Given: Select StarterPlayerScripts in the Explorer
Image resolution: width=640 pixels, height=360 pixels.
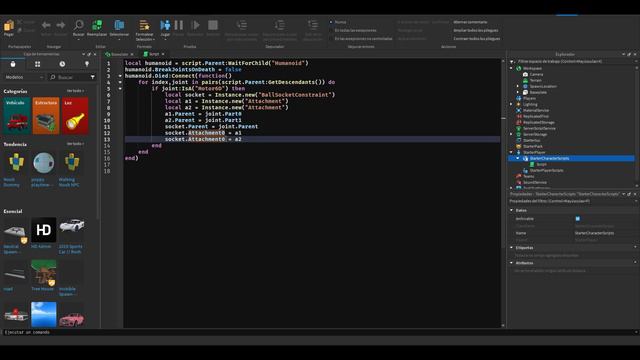Looking at the screenshot, I should coord(543,171).
